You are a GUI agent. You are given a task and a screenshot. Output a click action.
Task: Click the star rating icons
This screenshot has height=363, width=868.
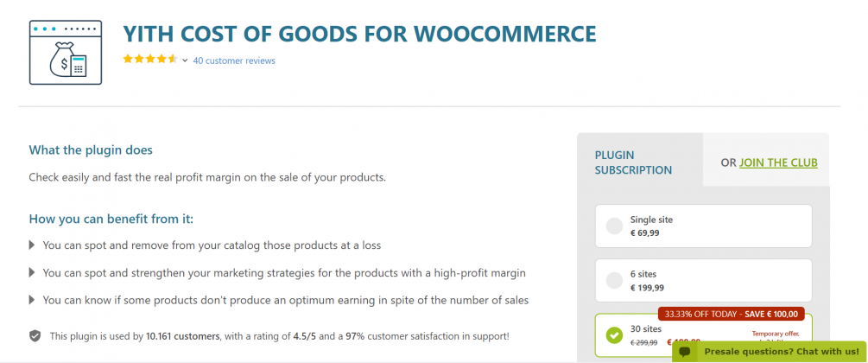(x=149, y=60)
